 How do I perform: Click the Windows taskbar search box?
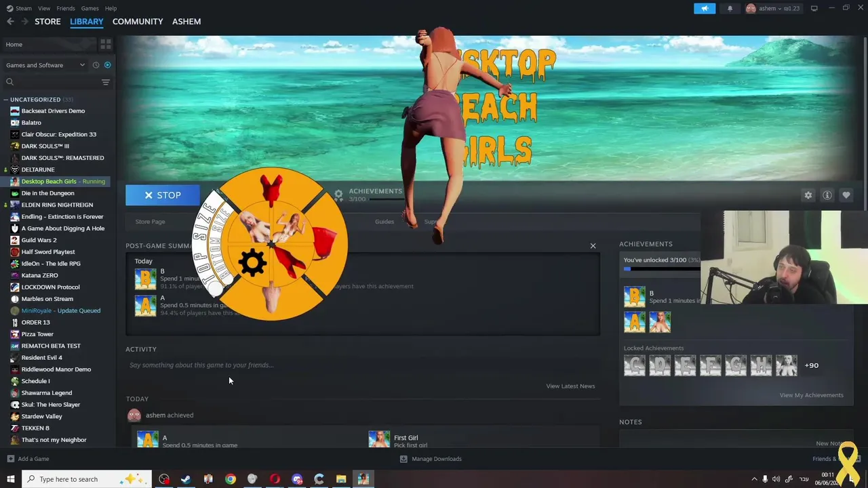click(x=88, y=479)
